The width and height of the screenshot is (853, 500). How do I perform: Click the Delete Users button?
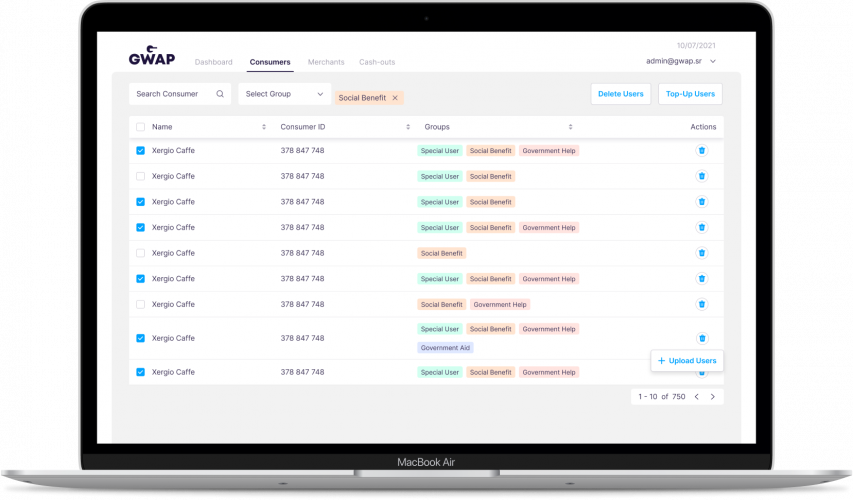click(621, 94)
